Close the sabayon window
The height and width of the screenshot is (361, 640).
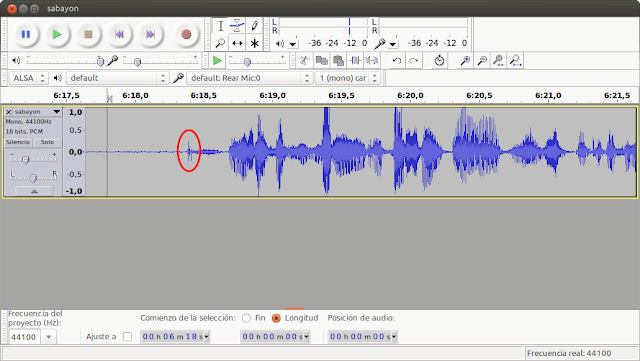(x=12, y=9)
